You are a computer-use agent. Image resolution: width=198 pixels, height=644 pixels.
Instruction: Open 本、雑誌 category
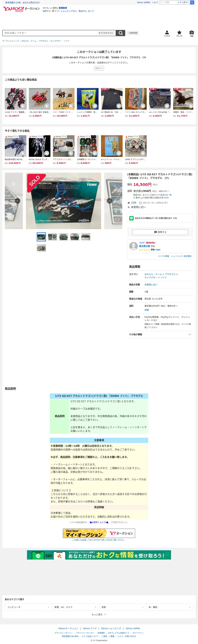[x=169, y=607]
